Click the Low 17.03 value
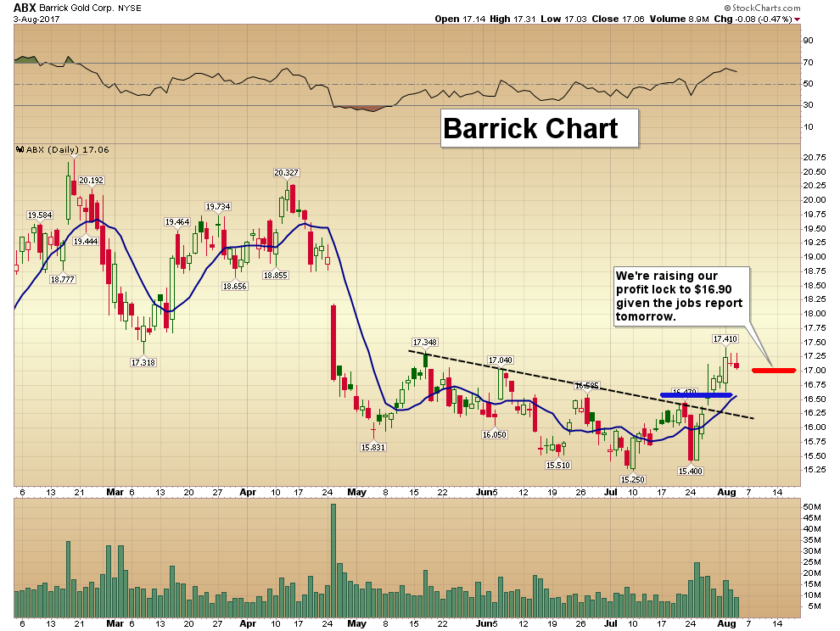The height and width of the screenshot is (631, 840). 563,20
